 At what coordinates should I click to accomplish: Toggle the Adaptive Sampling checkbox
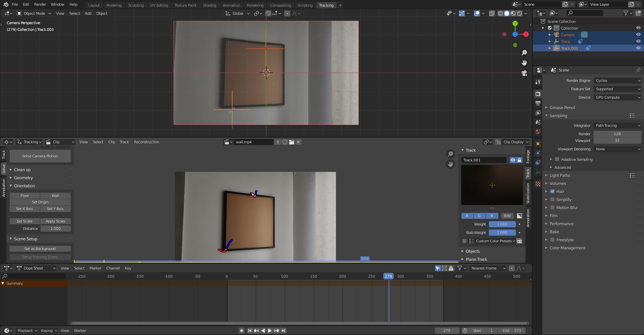(557, 159)
